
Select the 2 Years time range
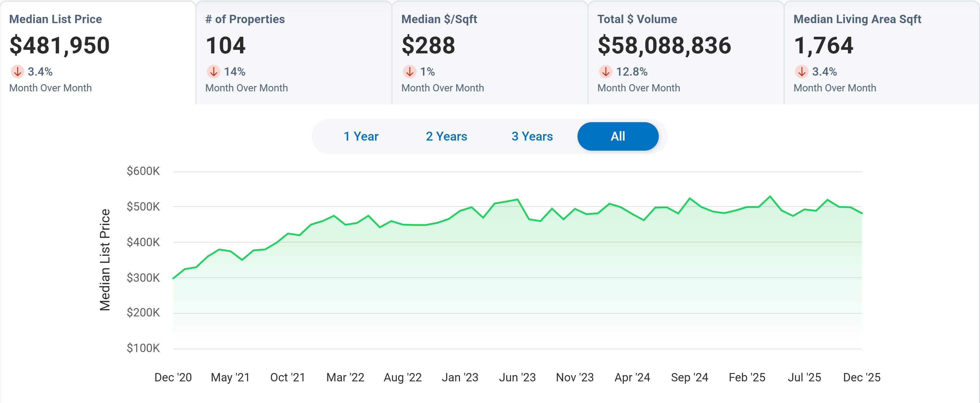tap(446, 136)
